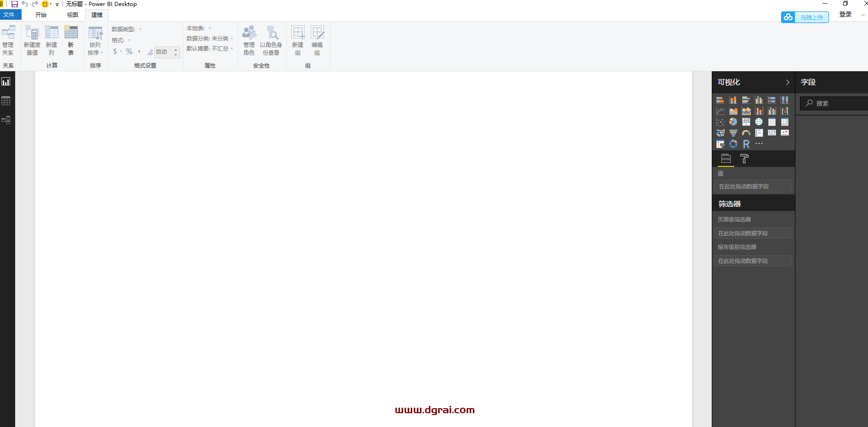The width and height of the screenshot is (868, 427).
Task: Select the treemap visual
Action: [x=746, y=121]
